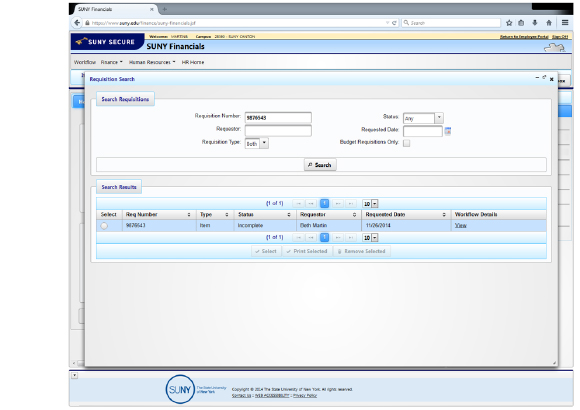Click the browser search box

[x=451, y=23]
